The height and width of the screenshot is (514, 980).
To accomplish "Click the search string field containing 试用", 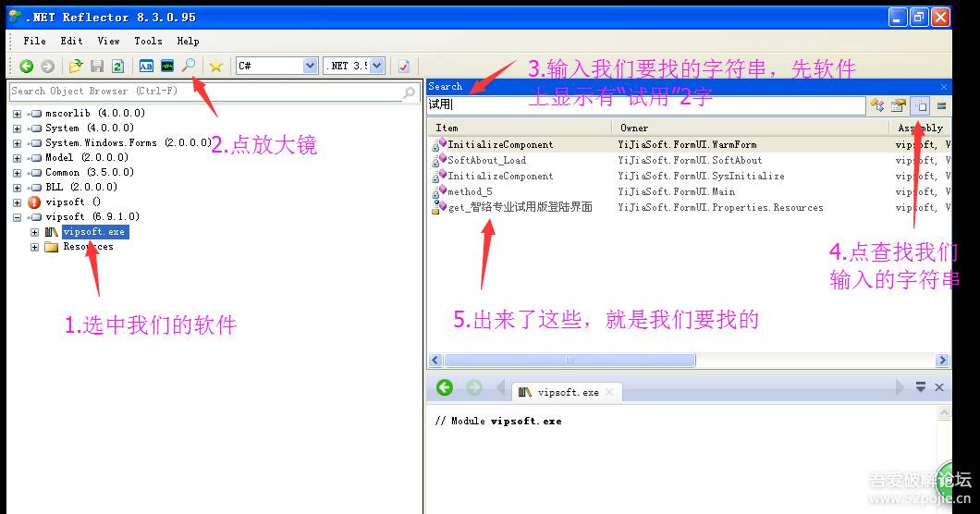I will pos(646,105).
